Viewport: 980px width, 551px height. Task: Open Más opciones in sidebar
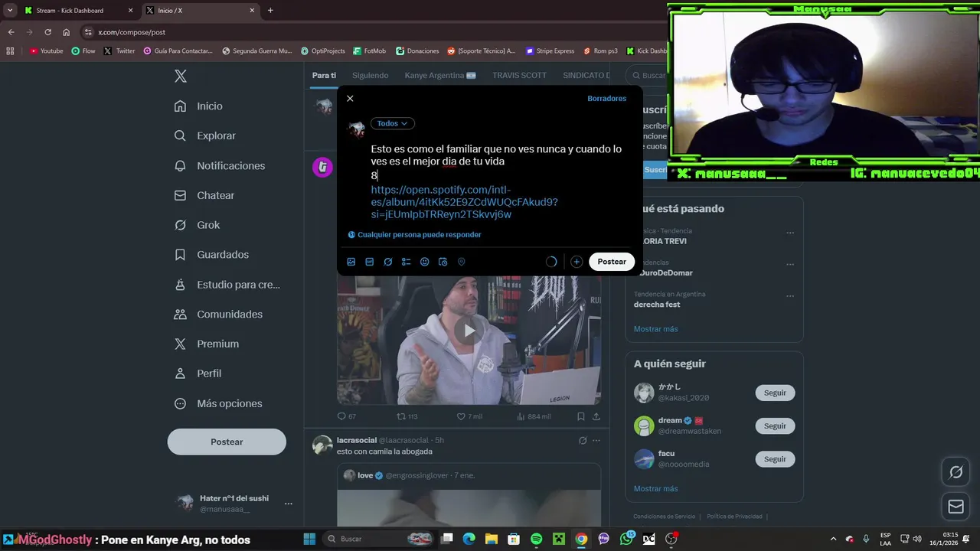click(x=219, y=403)
